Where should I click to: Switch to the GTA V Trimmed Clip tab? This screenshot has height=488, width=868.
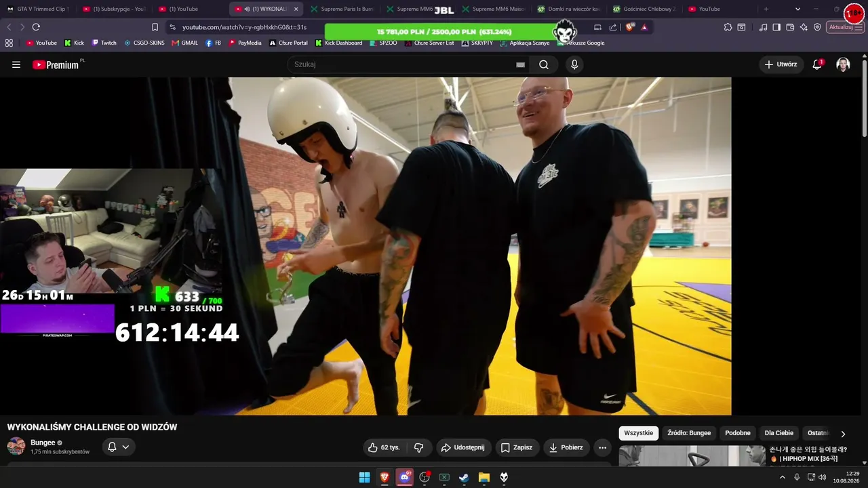(38, 9)
